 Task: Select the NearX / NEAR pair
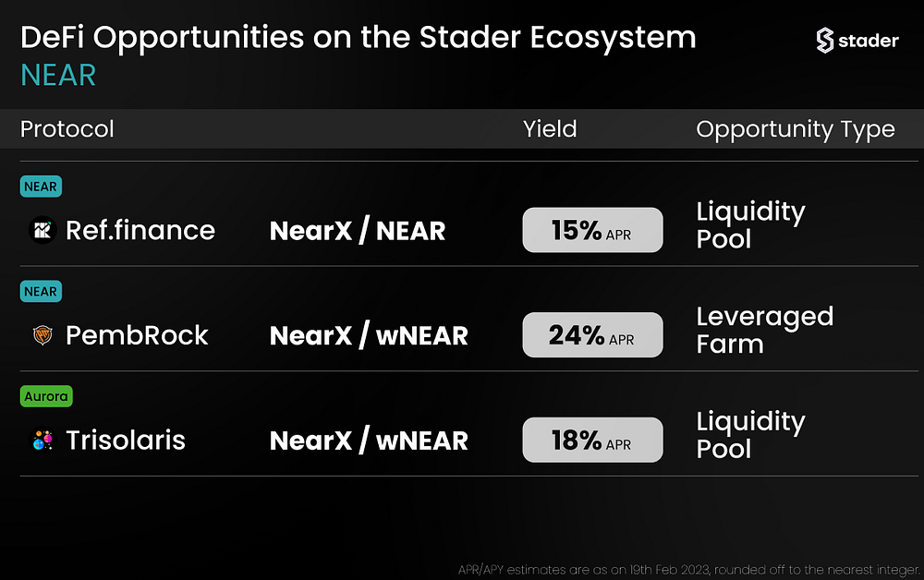tap(357, 230)
